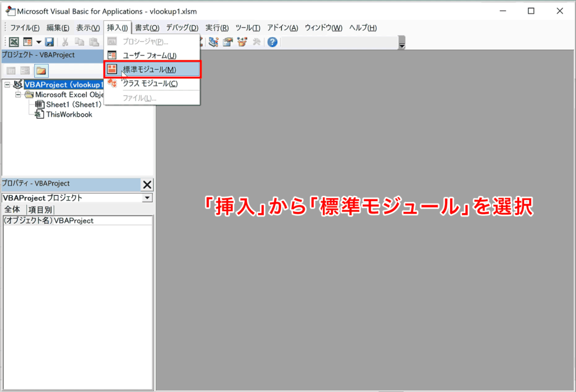
Task: Click the Paste toolbar icon
Action: [x=94, y=42]
